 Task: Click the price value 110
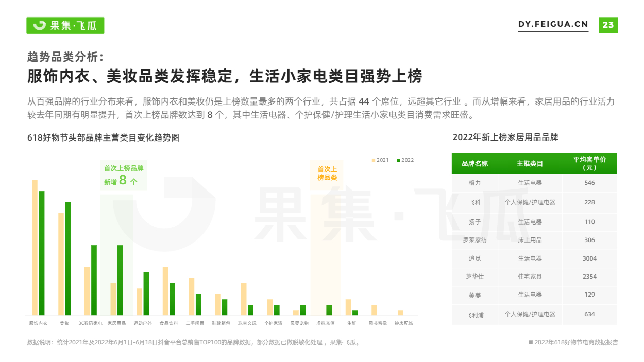(589, 222)
